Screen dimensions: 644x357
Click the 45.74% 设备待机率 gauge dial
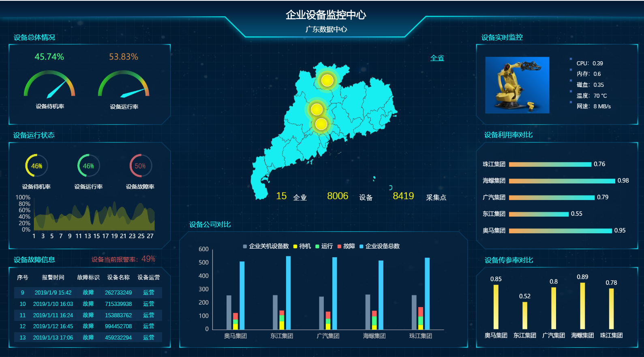49,85
